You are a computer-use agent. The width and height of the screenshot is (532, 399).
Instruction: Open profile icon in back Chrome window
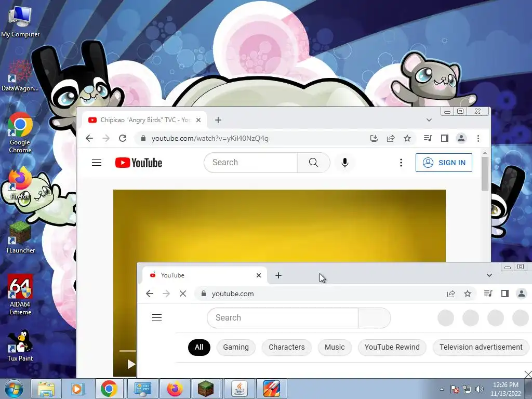click(461, 138)
